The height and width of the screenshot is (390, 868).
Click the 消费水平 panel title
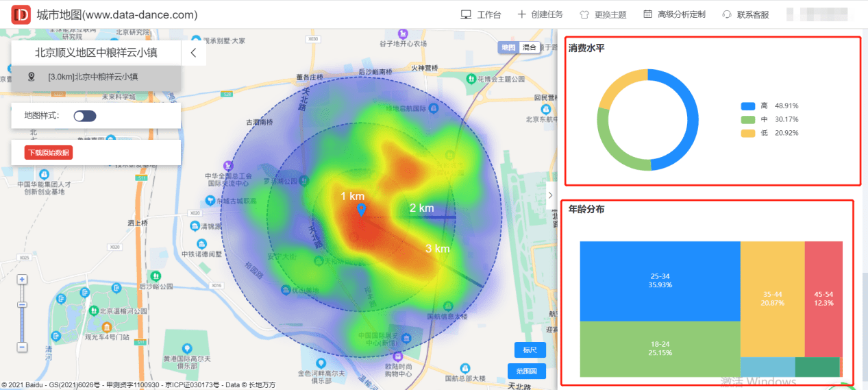click(586, 48)
